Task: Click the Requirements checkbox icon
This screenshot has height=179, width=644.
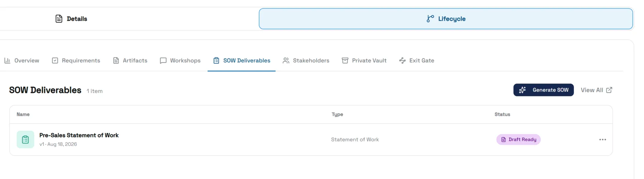Action: pos(55,61)
